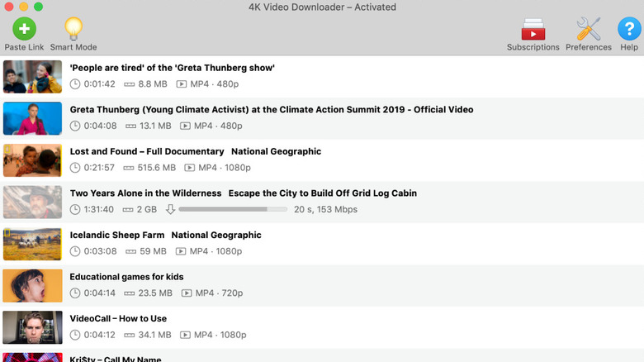Open the Subscriptions panel icon
Screen dimensions: 644x362
(533, 30)
